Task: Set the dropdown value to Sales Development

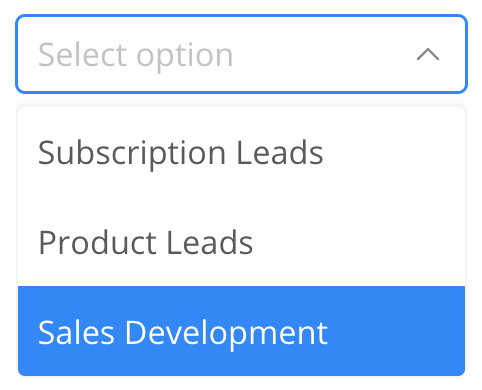Action: tap(241, 331)
